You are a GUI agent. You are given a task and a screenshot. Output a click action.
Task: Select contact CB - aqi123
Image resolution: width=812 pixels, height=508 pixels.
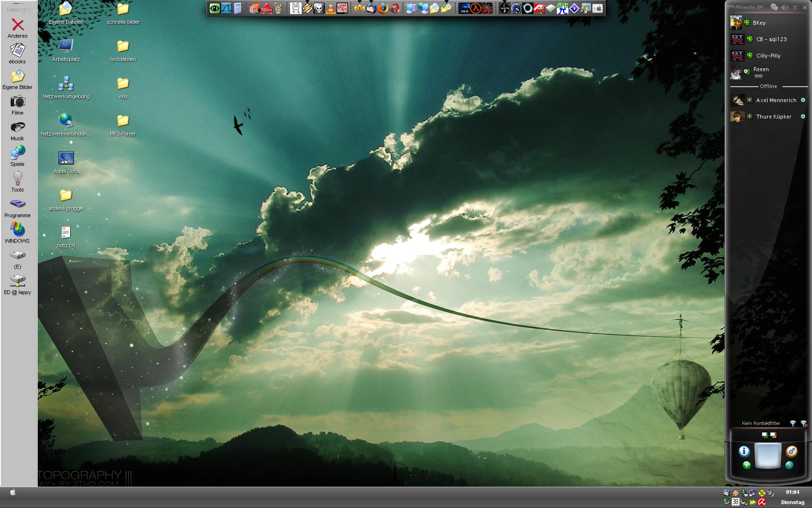coord(768,39)
